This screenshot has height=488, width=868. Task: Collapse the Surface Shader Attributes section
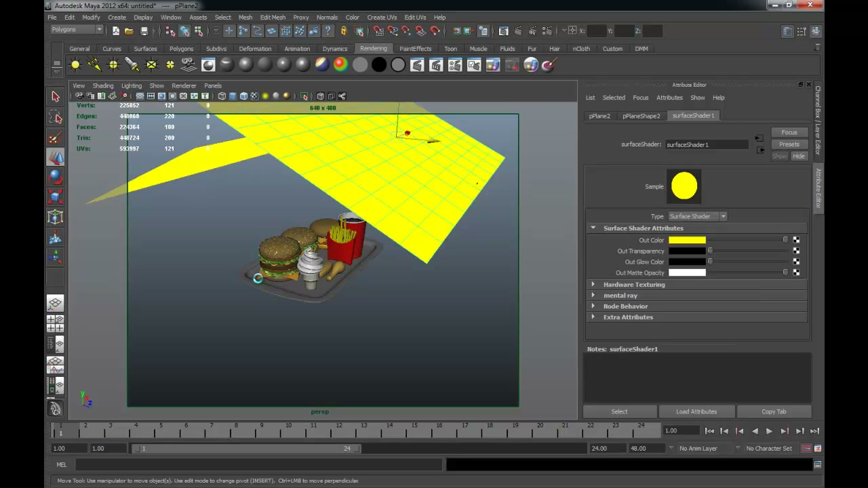coord(593,228)
